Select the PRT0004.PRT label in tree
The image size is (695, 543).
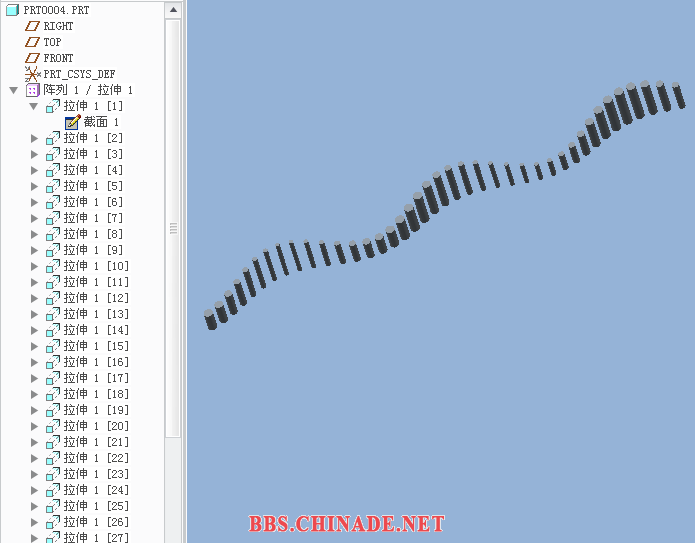[x=56, y=10]
